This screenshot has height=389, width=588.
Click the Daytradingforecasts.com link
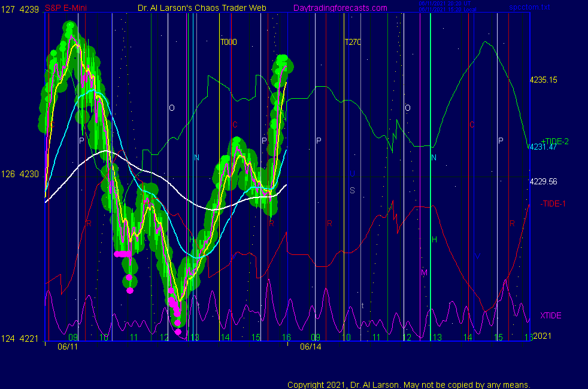(x=340, y=8)
